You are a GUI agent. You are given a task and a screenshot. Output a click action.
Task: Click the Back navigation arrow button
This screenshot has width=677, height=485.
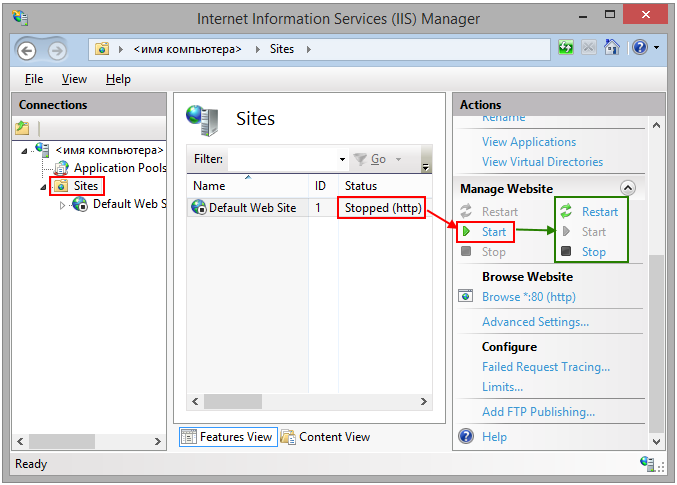point(27,49)
